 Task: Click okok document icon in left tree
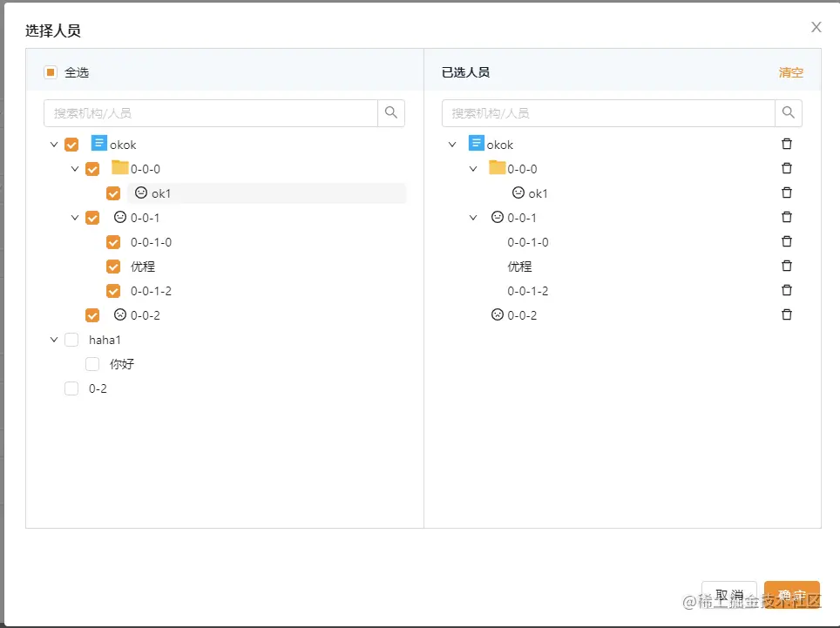[99, 143]
